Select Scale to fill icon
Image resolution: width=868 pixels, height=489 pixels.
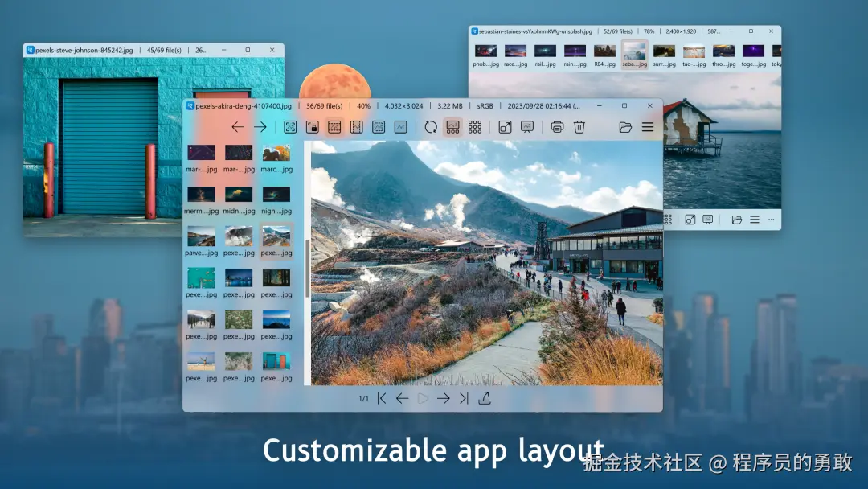point(401,127)
